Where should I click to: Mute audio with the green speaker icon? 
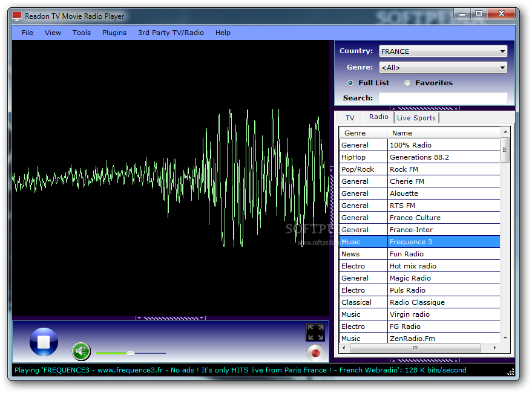81,351
